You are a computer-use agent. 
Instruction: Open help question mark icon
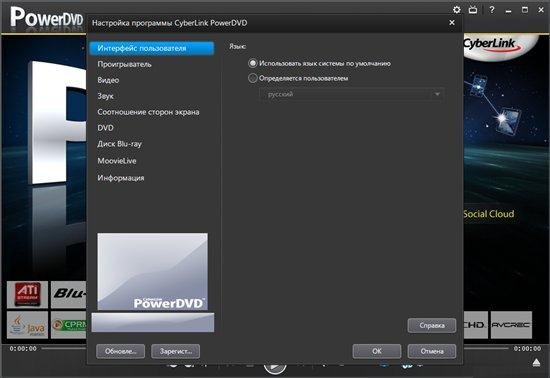tap(492, 9)
